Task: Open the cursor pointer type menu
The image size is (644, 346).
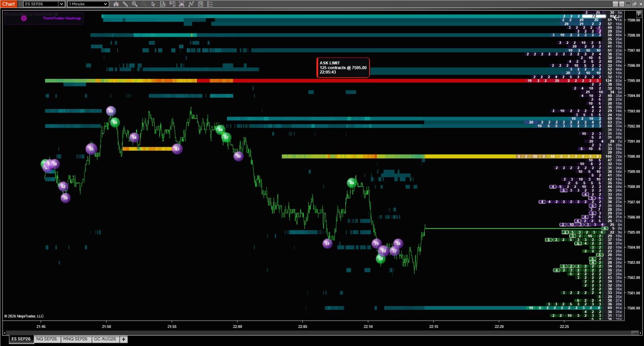Action: (x=153, y=4)
